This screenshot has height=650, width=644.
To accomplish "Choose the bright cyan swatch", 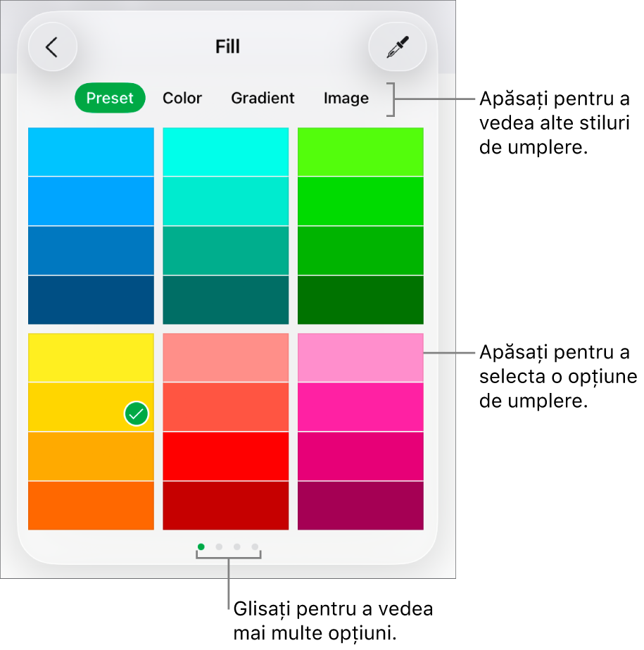I will click(x=226, y=151).
